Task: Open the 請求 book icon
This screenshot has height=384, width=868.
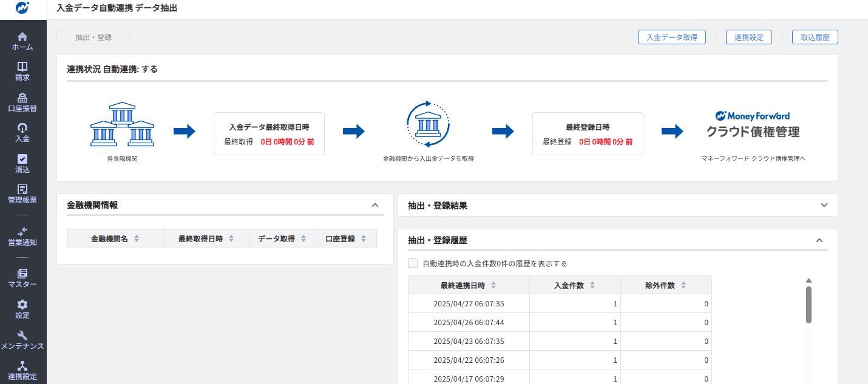Action: pyautogui.click(x=22, y=67)
